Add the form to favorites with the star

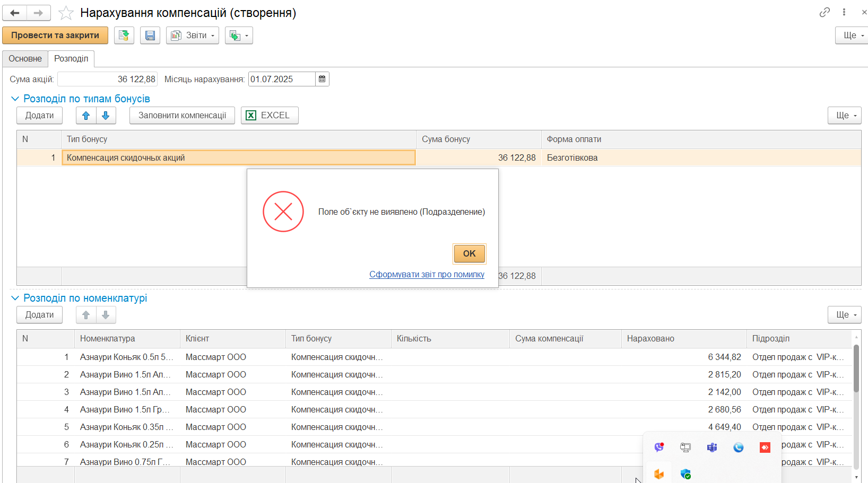tap(66, 13)
